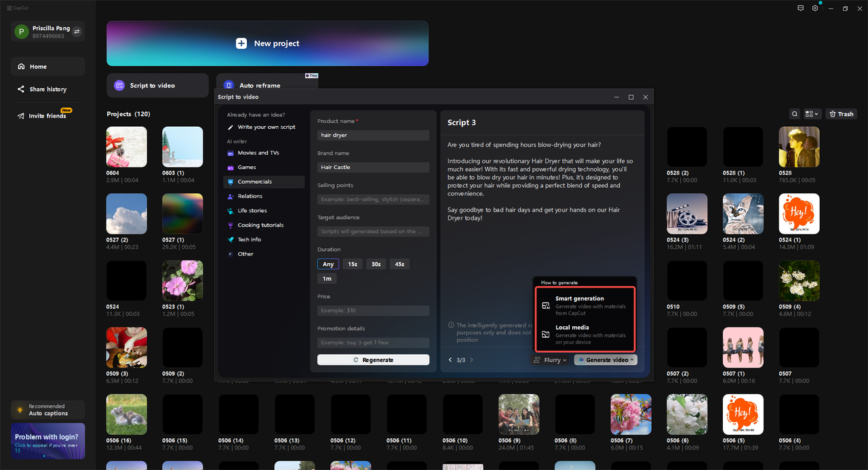This screenshot has height=470, width=868.
Task: Open the Recommended Auto captions card
Action: 47,410
